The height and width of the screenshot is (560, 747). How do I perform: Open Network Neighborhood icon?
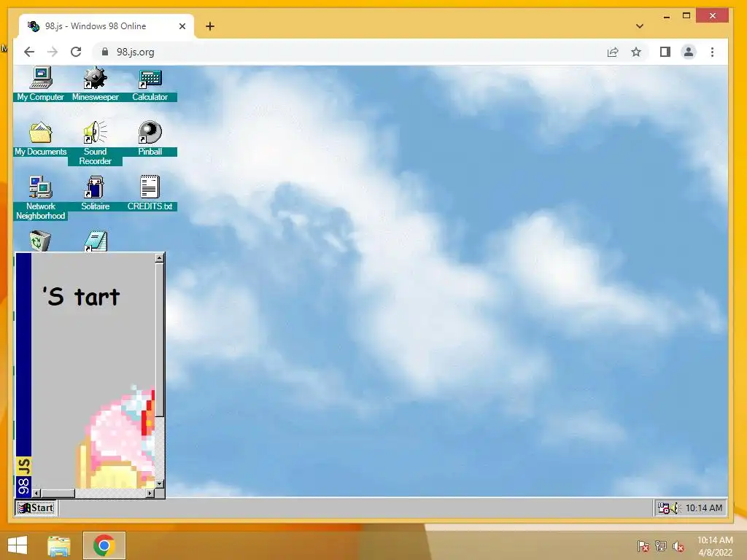(x=41, y=198)
